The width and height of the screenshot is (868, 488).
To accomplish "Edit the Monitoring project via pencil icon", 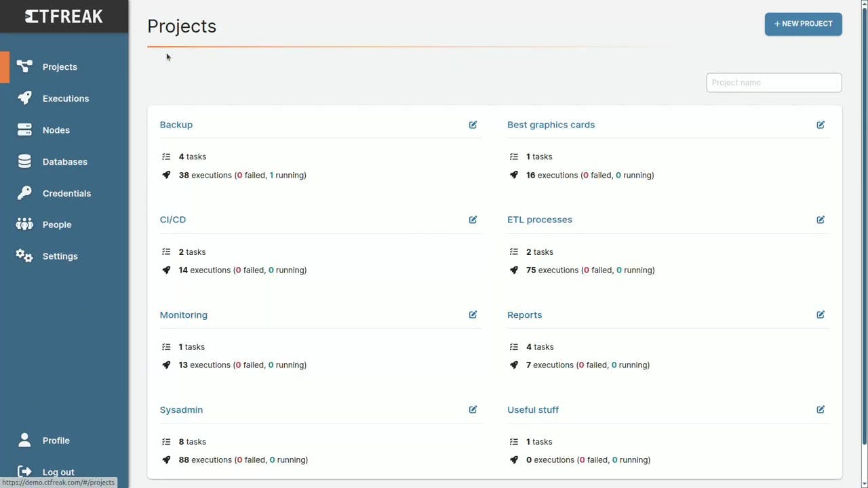I will [473, 314].
